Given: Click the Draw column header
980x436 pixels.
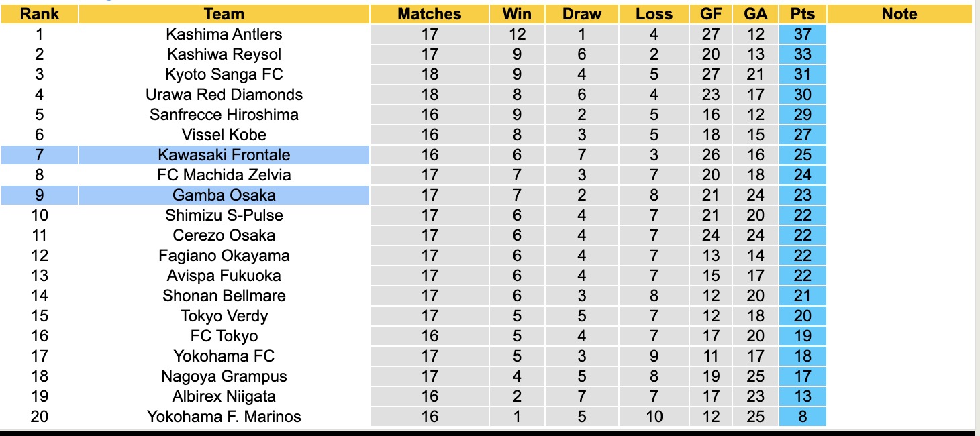Looking at the screenshot, I should coord(582,14).
